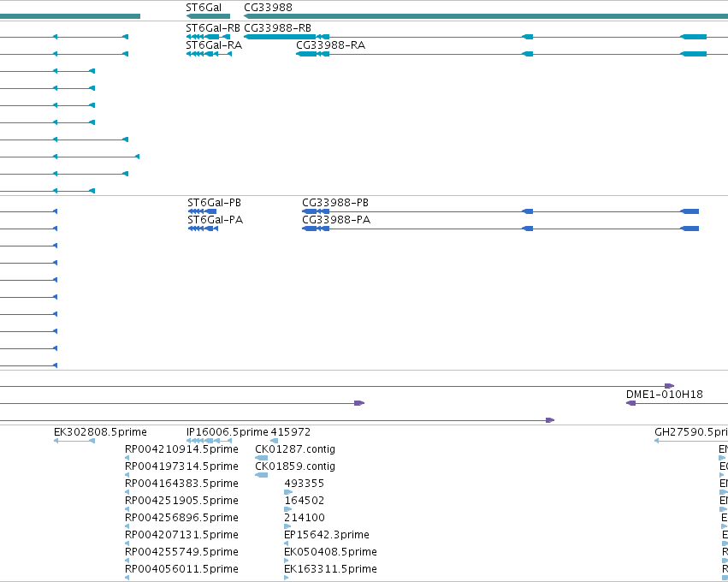Viewport: 728px width, 582px height.
Task: Click the CG33988-RB thick UTR exon
Action: [280, 37]
